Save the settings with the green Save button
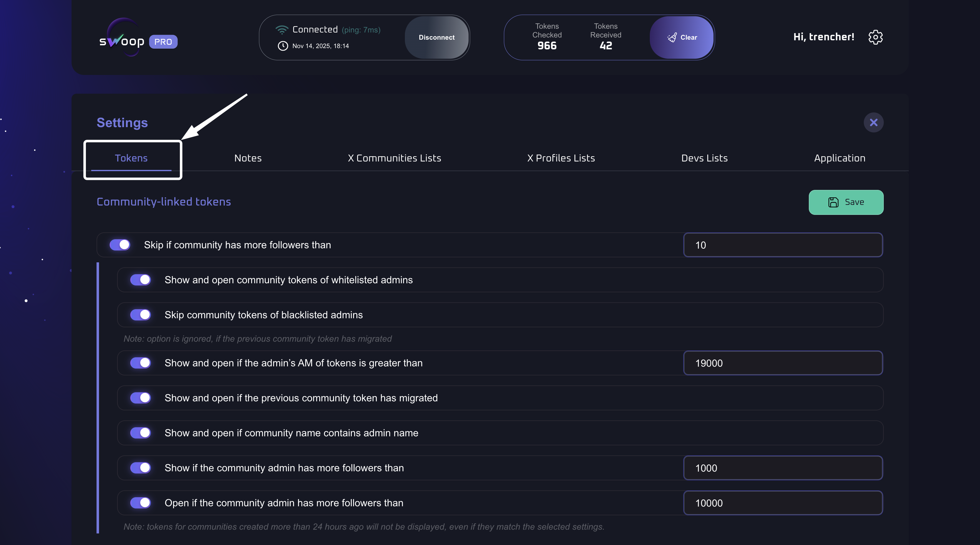980x545 pixels. pyautogui.click(x=846, y=202)
